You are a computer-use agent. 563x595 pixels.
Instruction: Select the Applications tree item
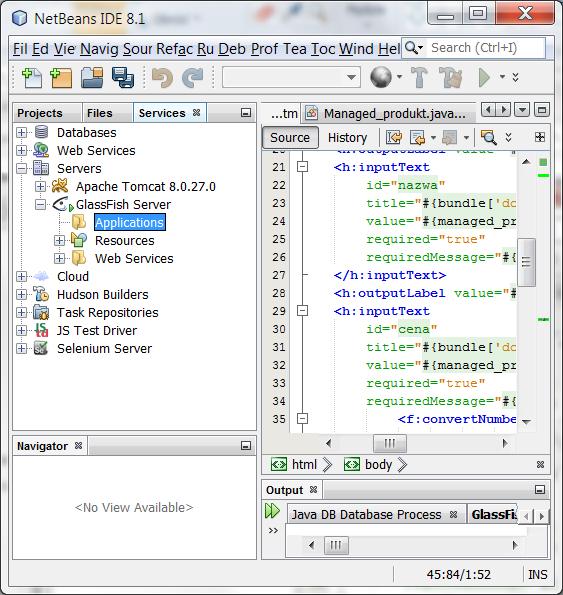coord(129,222)
